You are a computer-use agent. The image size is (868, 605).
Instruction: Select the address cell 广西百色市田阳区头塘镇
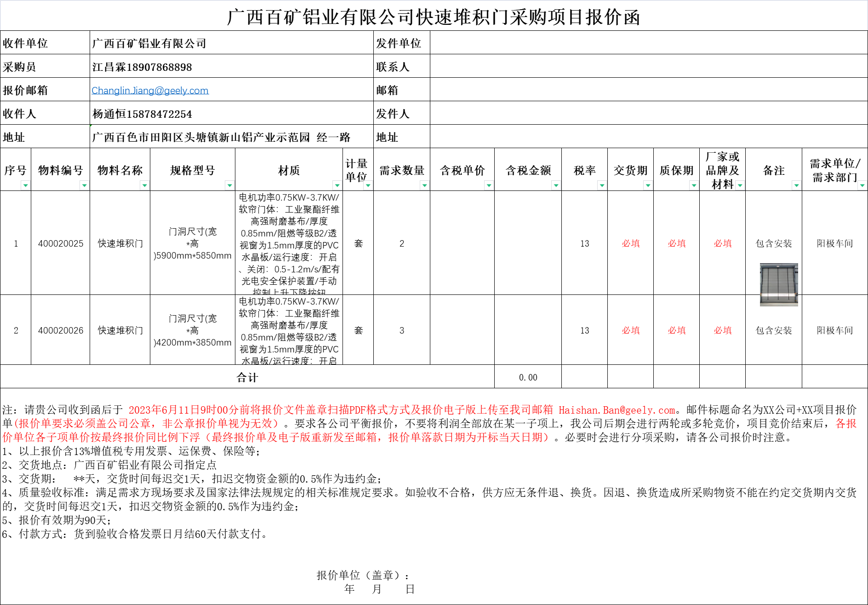pyautogui.click(x=232, y=137)
